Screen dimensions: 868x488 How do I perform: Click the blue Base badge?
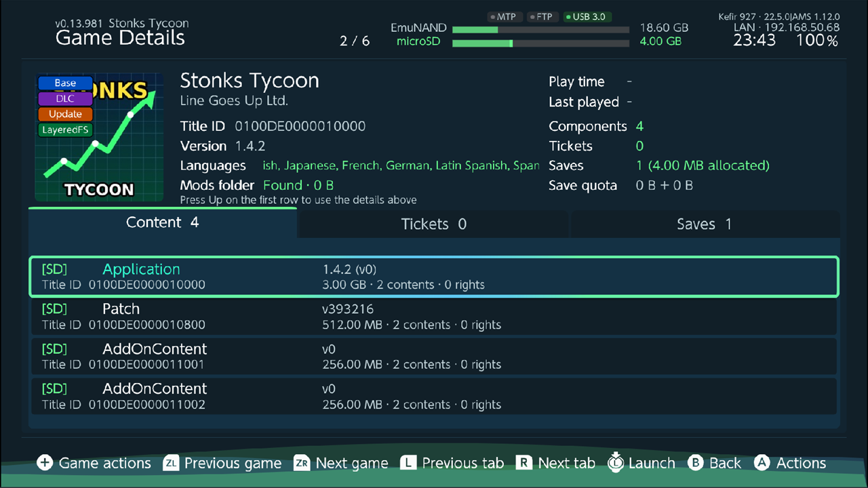point(65,83)
